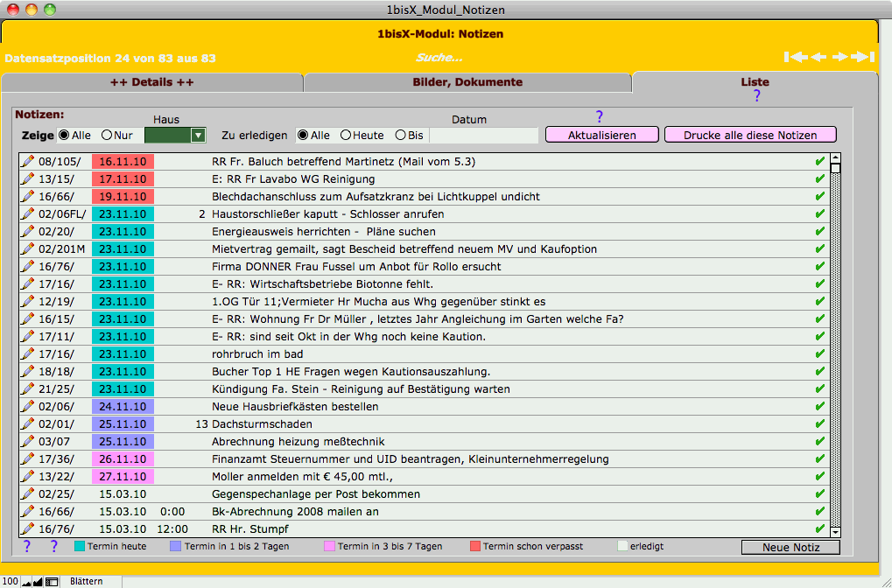This screenshot has width=892, height=588.
Task: Click note text '1.OG Tür 11;Vermieter Hr Mucha'
Action: [379, 301]
